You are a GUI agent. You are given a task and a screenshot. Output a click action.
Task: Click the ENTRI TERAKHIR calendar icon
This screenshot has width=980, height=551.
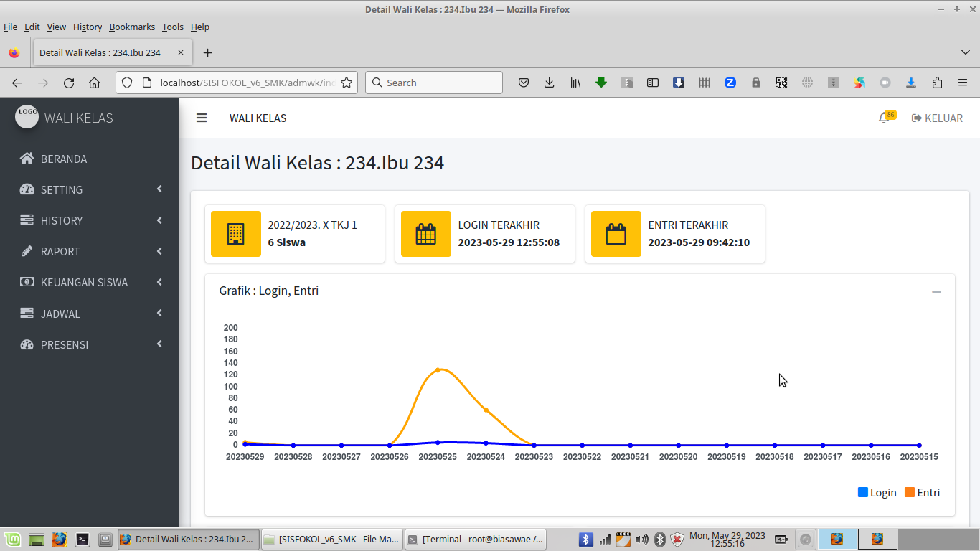pos(616,234)
